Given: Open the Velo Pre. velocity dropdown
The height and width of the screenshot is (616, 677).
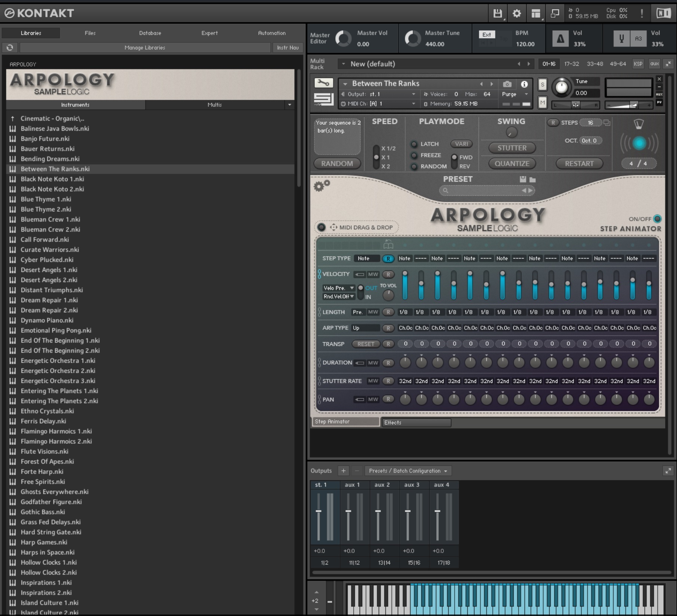Looking at the screenshot, I should point(338,288).
